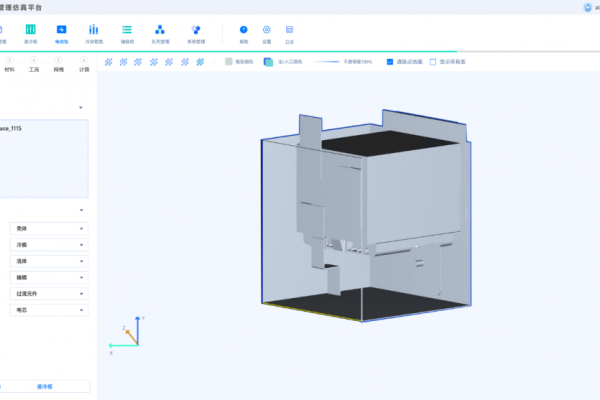This screenshot has height=400, width=600.
Task: Click the bar-chart icon in top toolbar
Action: [93, 31]
